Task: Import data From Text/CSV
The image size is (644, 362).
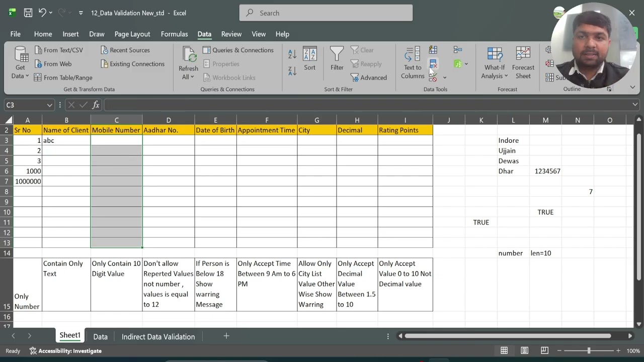Action: 59,50
